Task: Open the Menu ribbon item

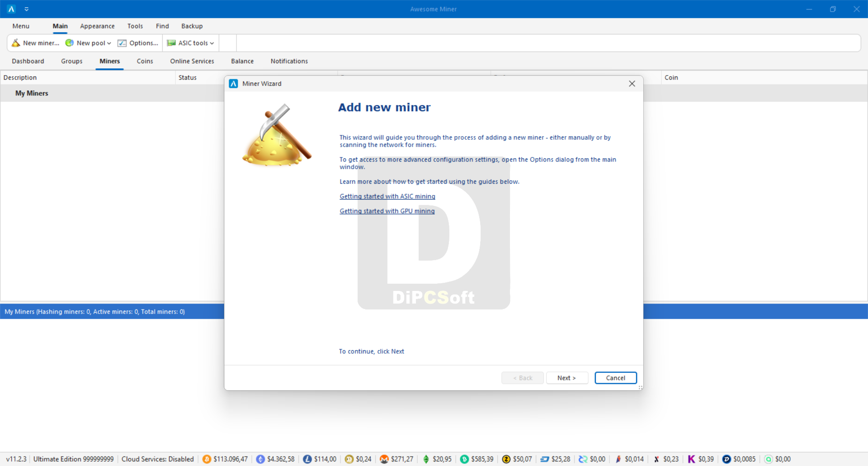Action: click(x=21, y=26)
